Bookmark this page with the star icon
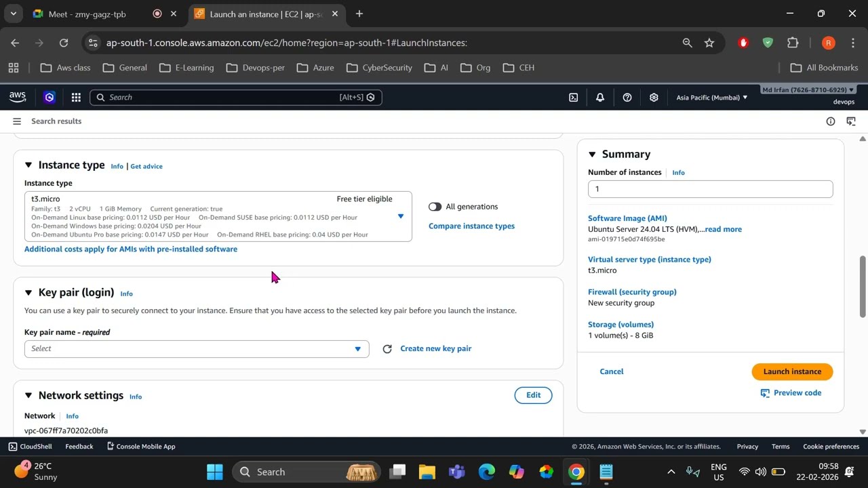 pos(709,43)
